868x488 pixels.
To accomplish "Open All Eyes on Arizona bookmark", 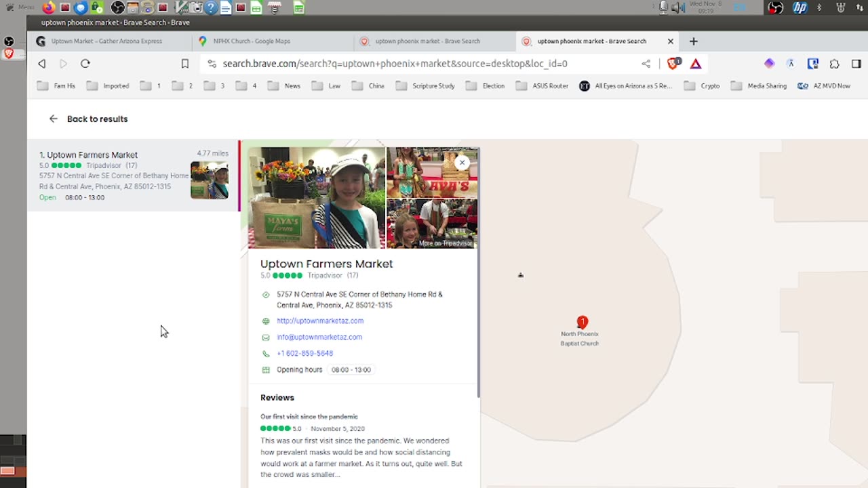I will (x=626, y=86).
